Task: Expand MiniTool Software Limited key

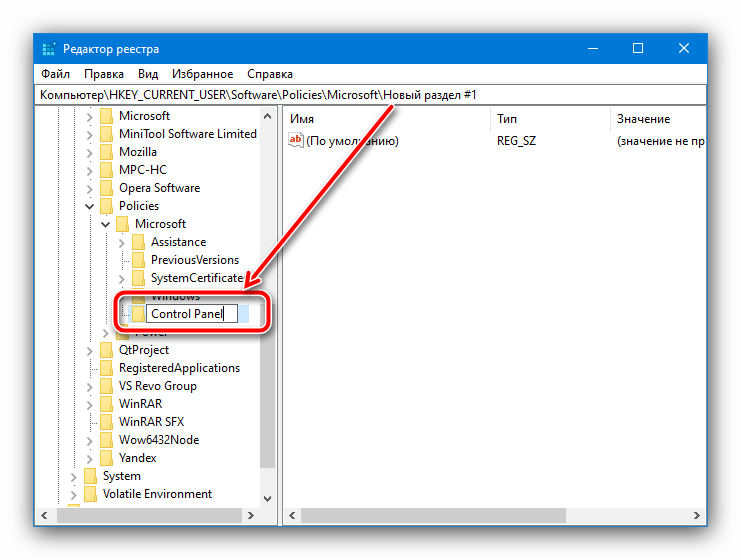Action: (89, 135)
